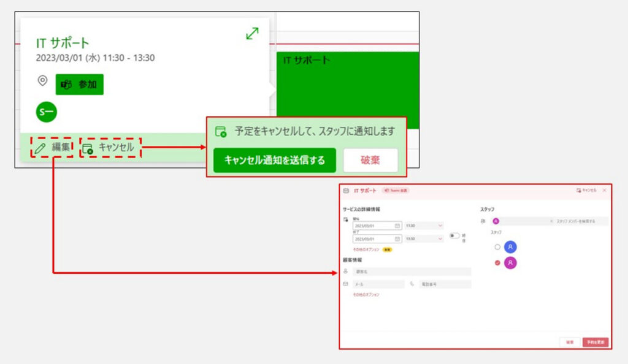
Task: Click the Teams 会議 badge in dialog header
Action: coord(396,191)
